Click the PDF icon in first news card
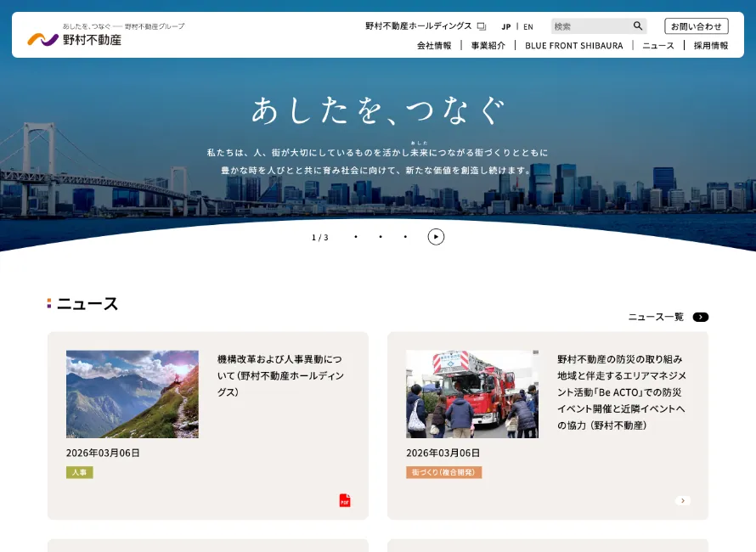The width and height of the screenshot is (756, 552). [345, 500]
